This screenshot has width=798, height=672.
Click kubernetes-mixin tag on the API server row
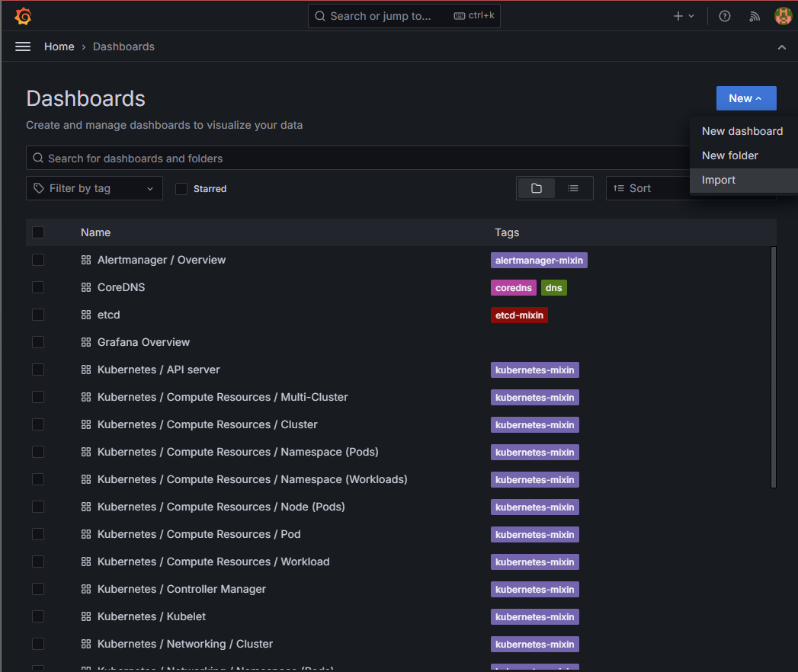click(535, 370)
